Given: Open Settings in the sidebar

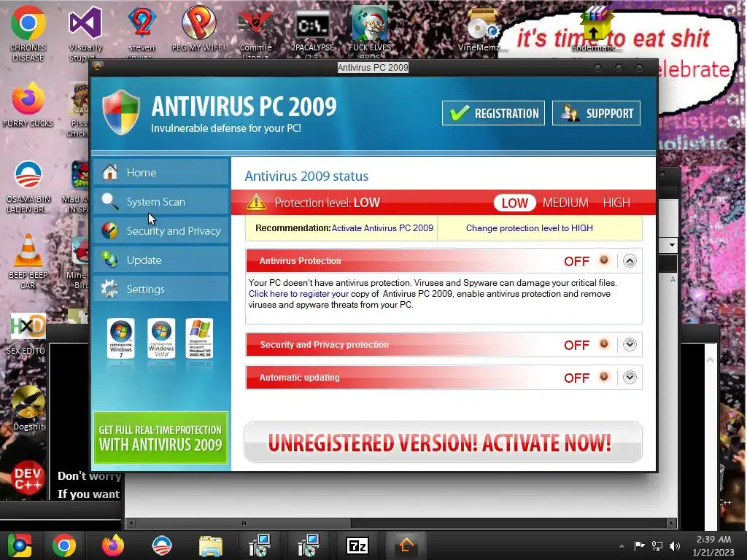Looking at the screenshot, I should (161, 289).
